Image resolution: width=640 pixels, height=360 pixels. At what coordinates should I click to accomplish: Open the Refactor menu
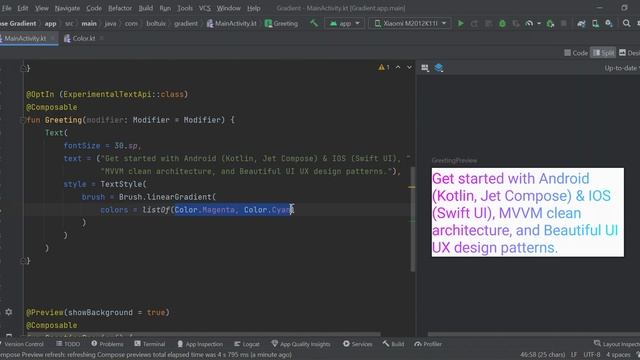click(120, 8)
